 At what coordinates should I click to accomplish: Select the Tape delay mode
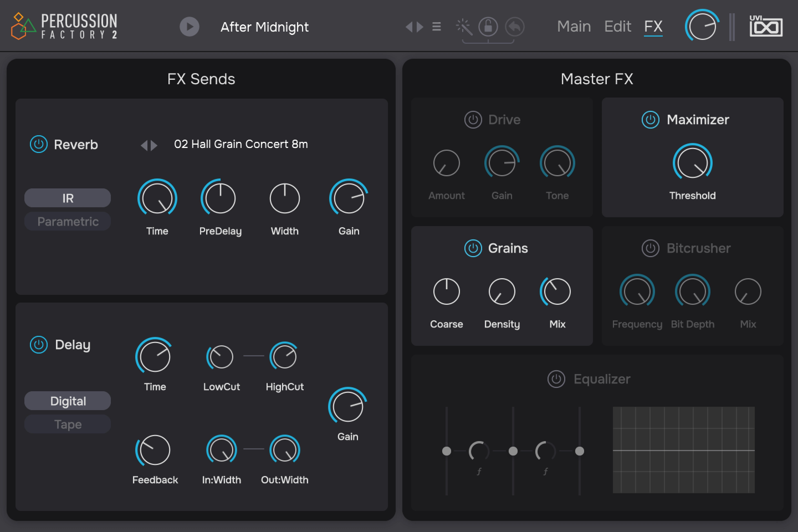68,424
